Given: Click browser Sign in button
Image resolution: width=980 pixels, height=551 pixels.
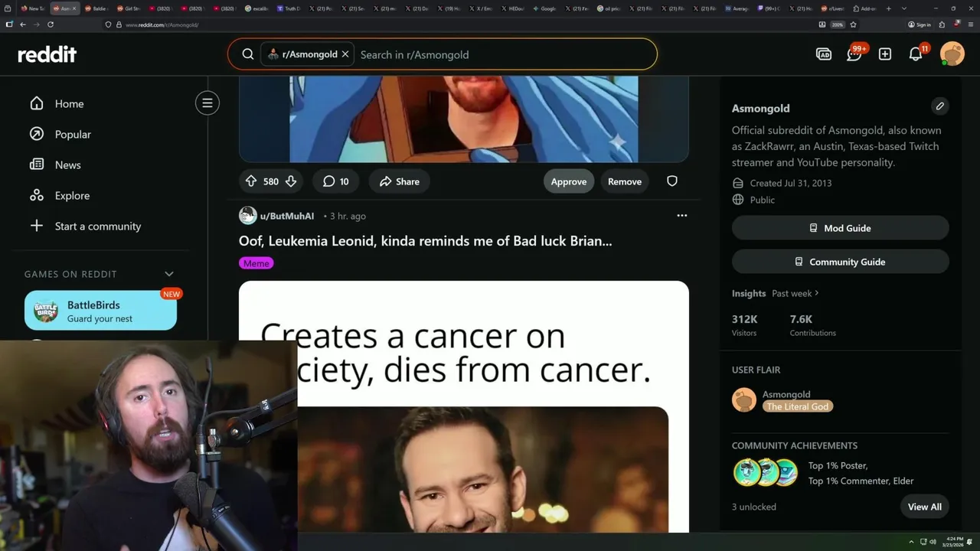Looking at the screenshot, I should (919, 24).
